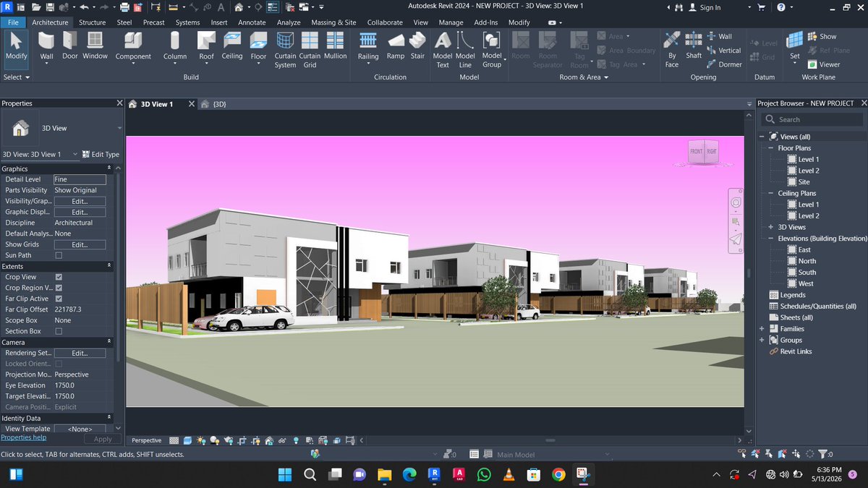This screenshot has height=488, width=868.
Task: Click the Print icon in quick access toolbar
Action: [x=124, y=7]
